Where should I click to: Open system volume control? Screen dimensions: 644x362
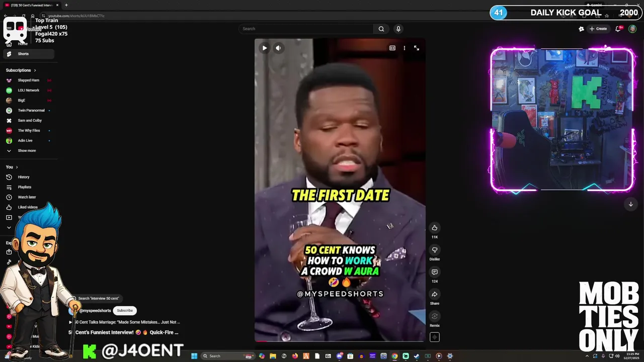click(x=618, y=356)
